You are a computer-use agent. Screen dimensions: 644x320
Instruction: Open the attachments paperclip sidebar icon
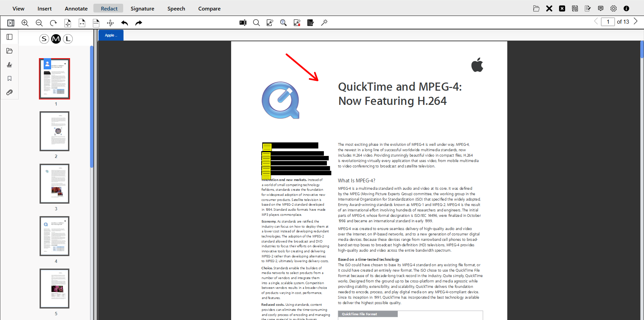point(9,92)
